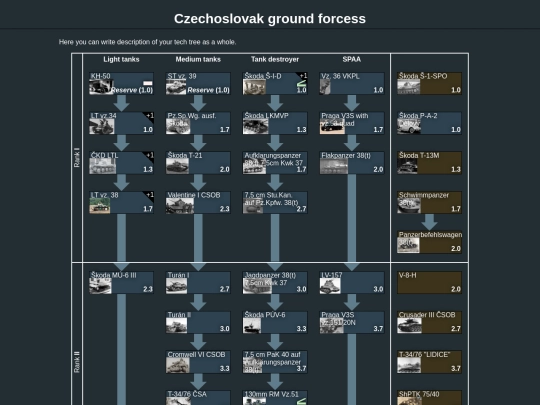The height and width of the screenshot is (405, 540).
Task: Open the 7,5 cm PaK 40 auf Aufklärungspanzer card
Action: [275, 362]
